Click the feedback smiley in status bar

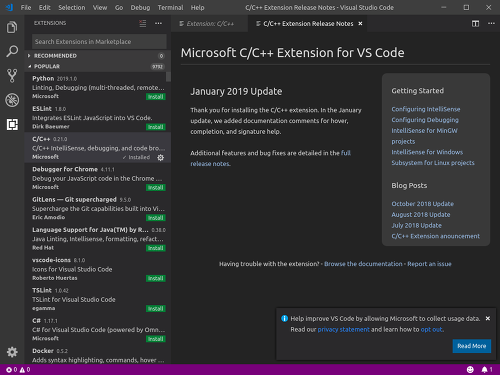[x=470, y=369]
